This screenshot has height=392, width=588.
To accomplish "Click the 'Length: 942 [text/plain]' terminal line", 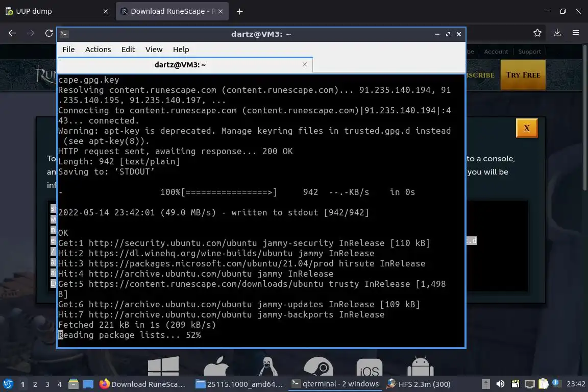I will coord(119,161).
